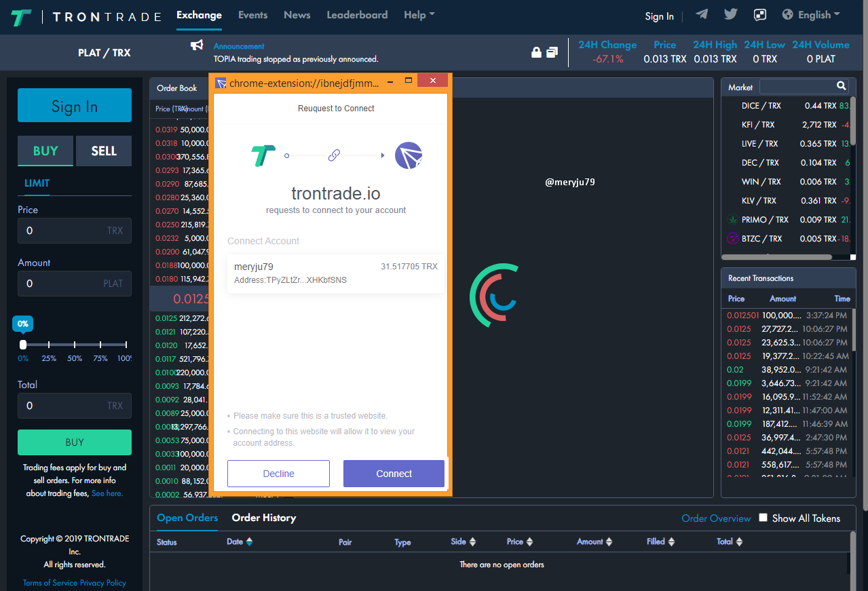This screenshot has width=868, height=591.
Task: Click the globe language icon
Action: tap(788, 14)
